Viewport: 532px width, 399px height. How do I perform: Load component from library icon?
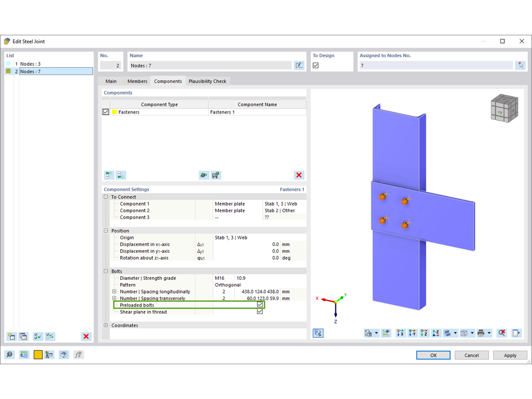(x=204, y=175)
